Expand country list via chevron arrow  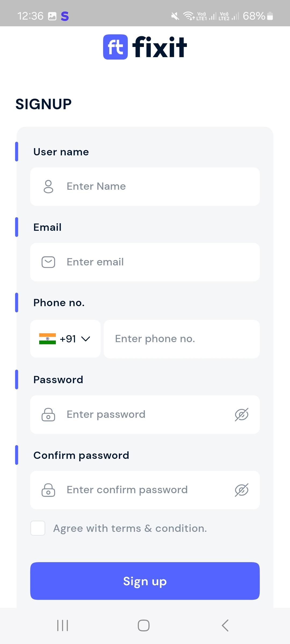[x=85, y=339]
